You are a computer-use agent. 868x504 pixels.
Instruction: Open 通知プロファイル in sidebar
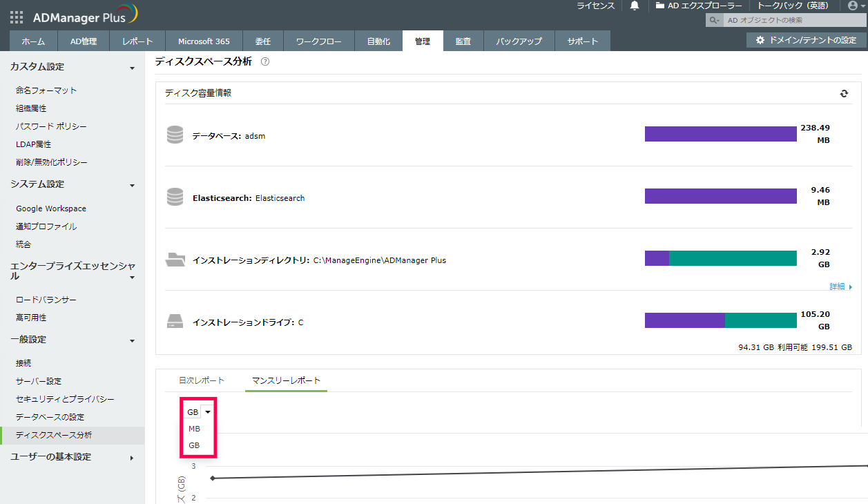coord(47,226)
